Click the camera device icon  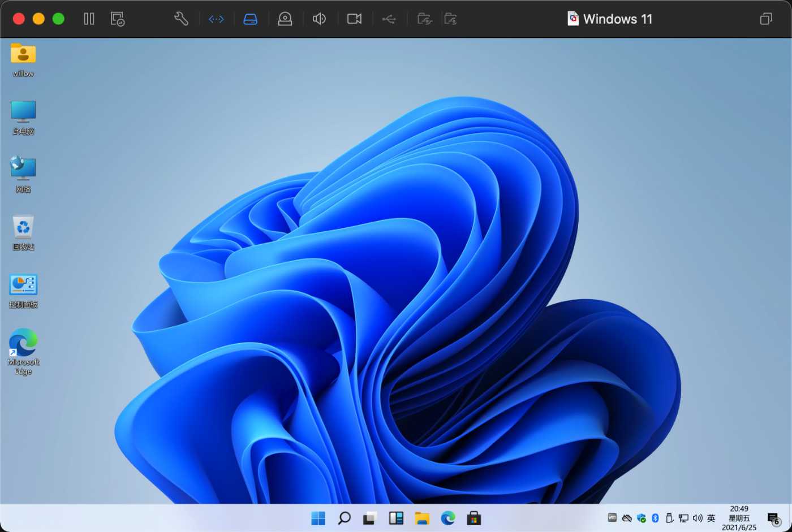tap(355, 19)
